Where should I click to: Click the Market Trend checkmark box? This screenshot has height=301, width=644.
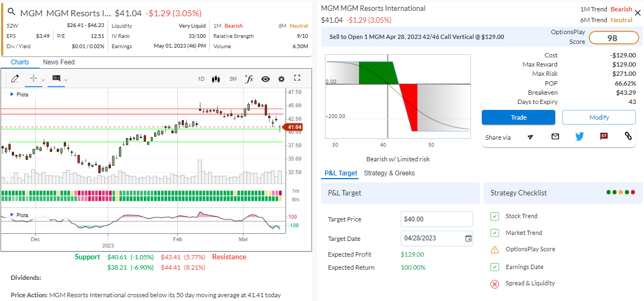495,233
